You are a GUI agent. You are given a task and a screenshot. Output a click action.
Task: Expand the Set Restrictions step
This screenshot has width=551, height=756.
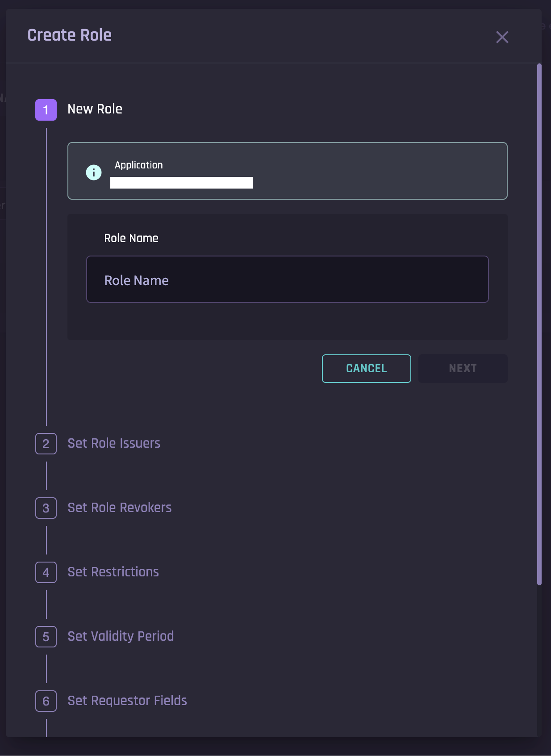[113, 572]
